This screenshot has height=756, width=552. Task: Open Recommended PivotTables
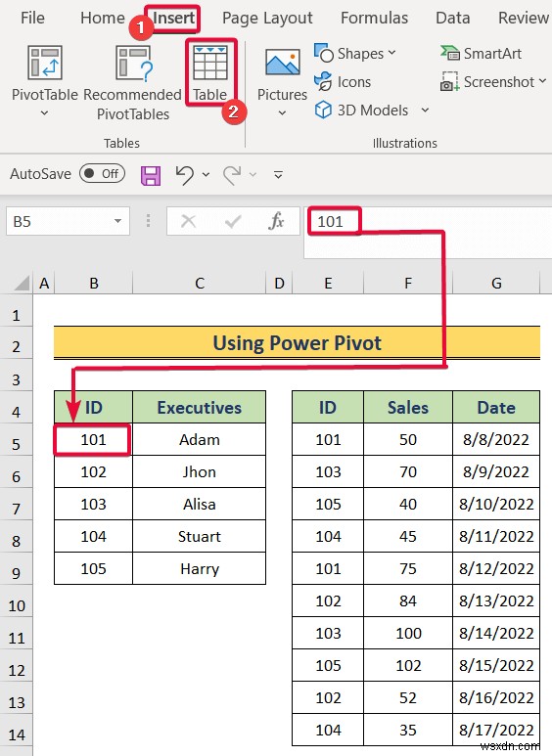pos(133,82)
